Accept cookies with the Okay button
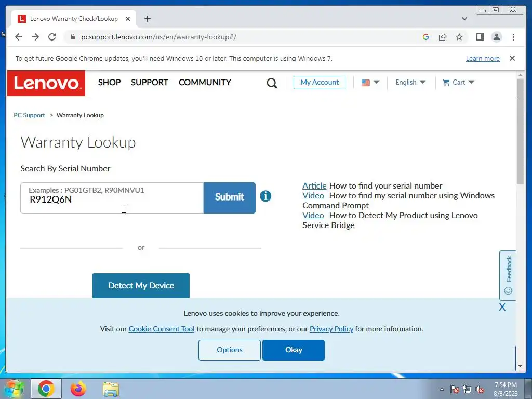The width and height of the screenshot is (532, 399). click(294, 350)
